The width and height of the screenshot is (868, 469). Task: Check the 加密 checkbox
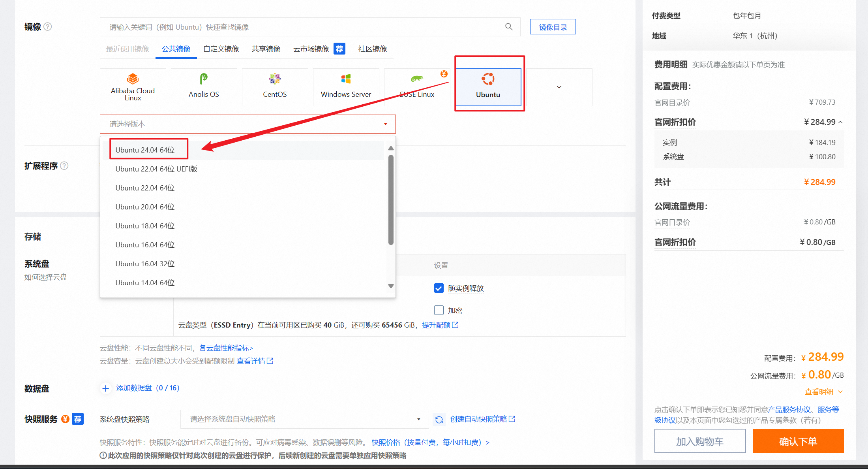coord(439,310)
